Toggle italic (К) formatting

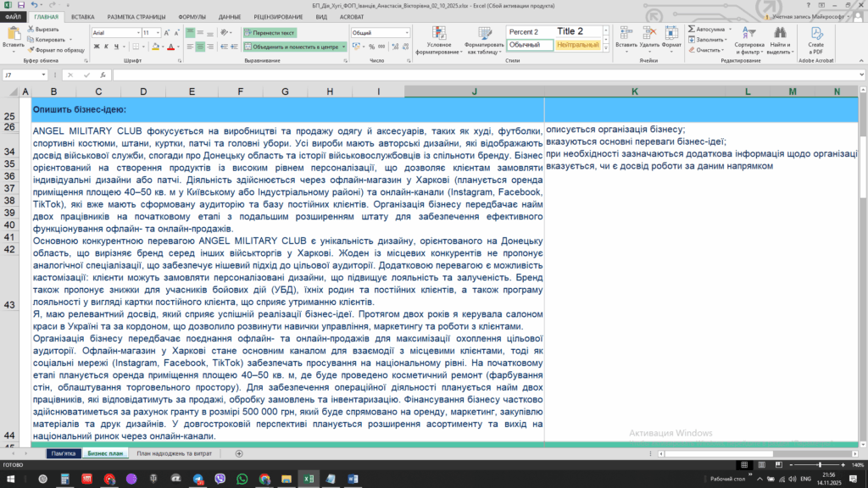(x=107, y=47)
